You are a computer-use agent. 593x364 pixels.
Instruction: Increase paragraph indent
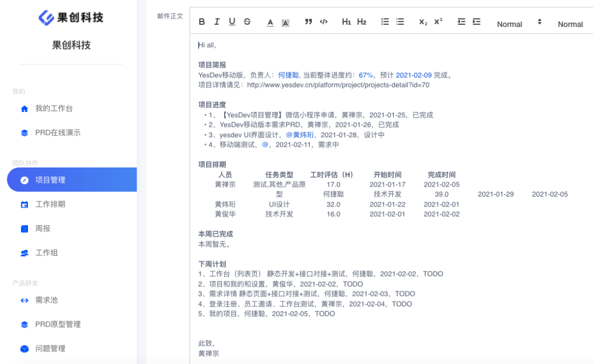477,21
